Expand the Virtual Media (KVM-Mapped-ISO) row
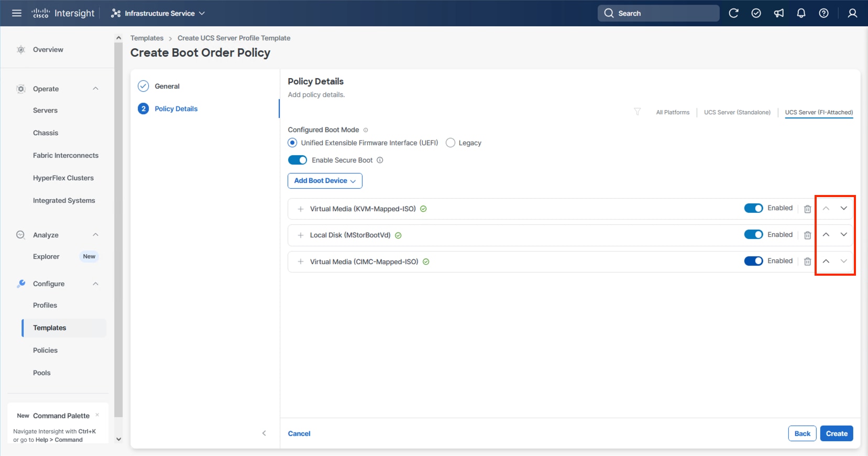 [301, 209]
